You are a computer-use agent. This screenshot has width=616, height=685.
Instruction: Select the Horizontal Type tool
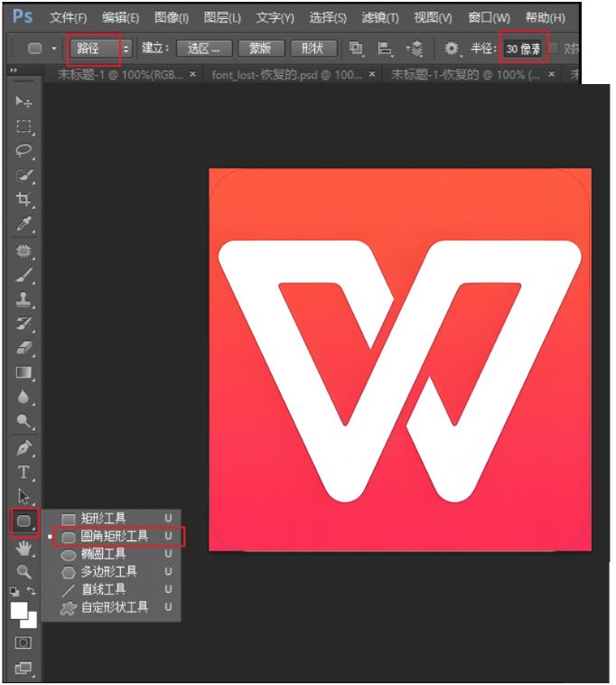23,472
